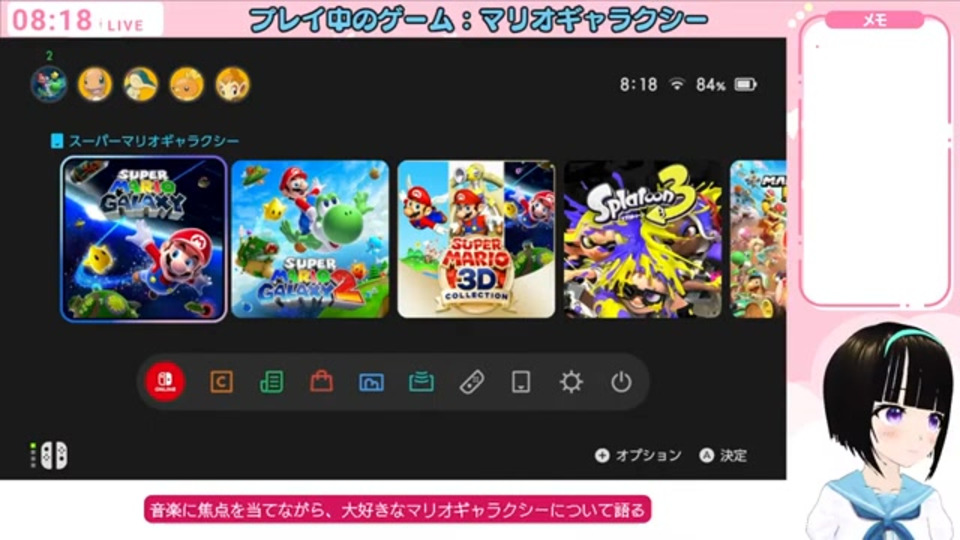Select Super Mario 3D Collection tile
Image resolution: width=960 pixels, height=540 pixels.
(476, 239)
